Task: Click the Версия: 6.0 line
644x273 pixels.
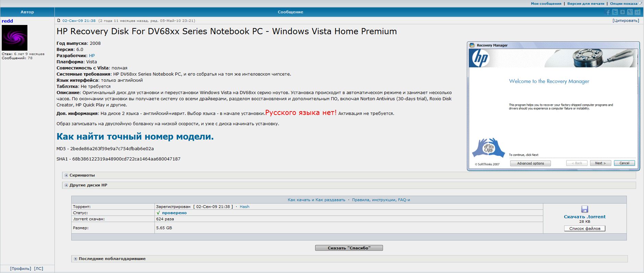Action: (70, 50)
